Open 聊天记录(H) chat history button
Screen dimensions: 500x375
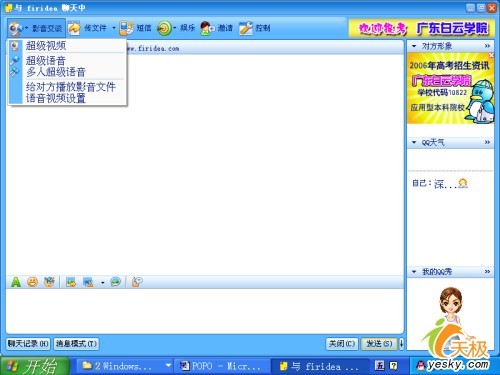28,343
